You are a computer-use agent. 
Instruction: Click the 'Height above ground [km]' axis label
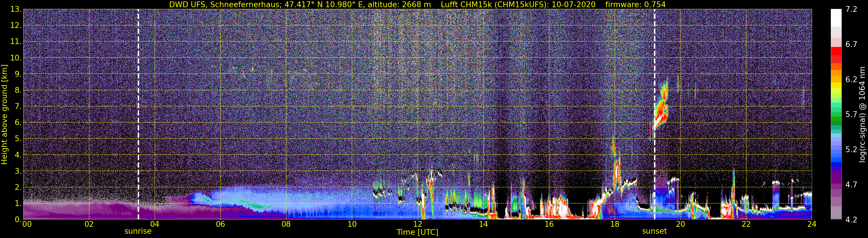point(4,115)
